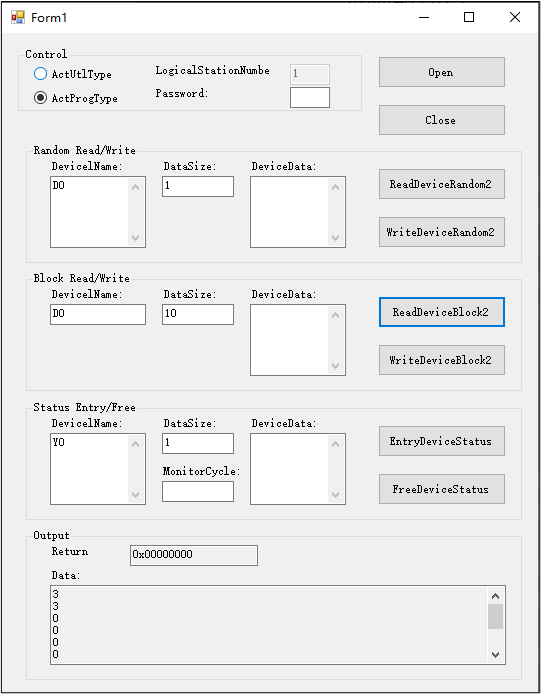The width and height of the screenshot is (541, 694).
Task: Click the WriteDeviceBlock2 button
Action: tap(441, 360)
